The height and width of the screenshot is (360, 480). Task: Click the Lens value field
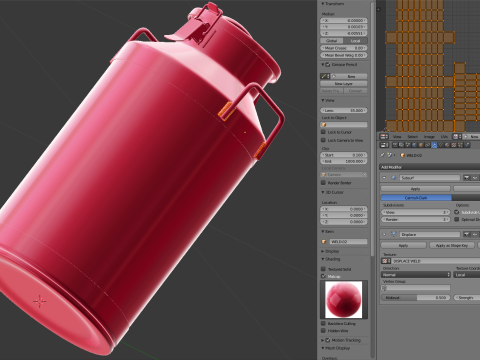pyautogui.click(x=344, y=110)
